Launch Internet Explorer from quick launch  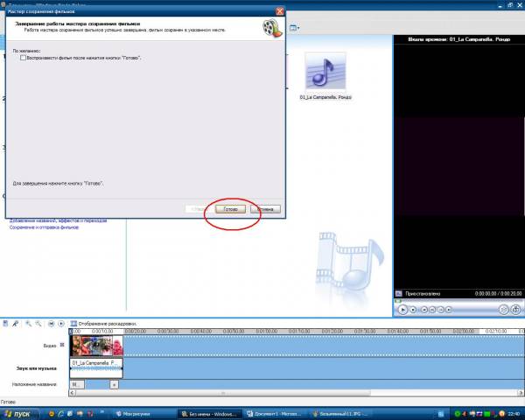pyautogui.click(x=61, y=414)
